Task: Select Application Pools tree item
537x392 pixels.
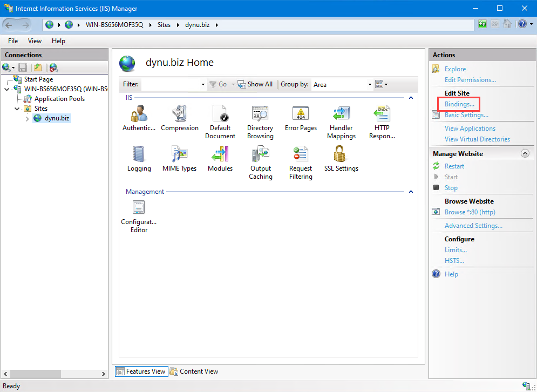Action: 59,99
